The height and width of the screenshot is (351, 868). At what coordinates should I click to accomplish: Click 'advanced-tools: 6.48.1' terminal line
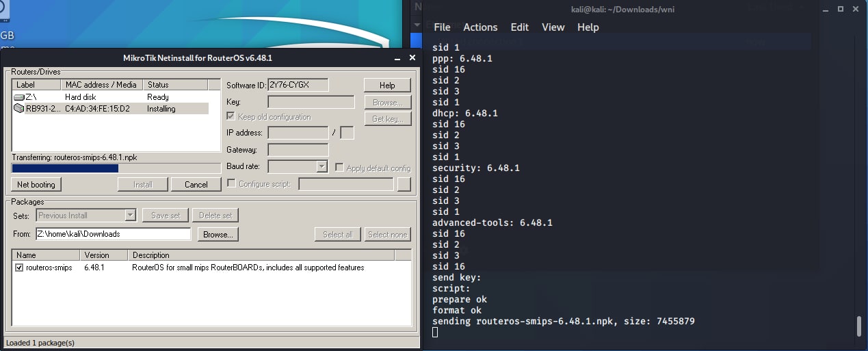(x=492, y=222)
